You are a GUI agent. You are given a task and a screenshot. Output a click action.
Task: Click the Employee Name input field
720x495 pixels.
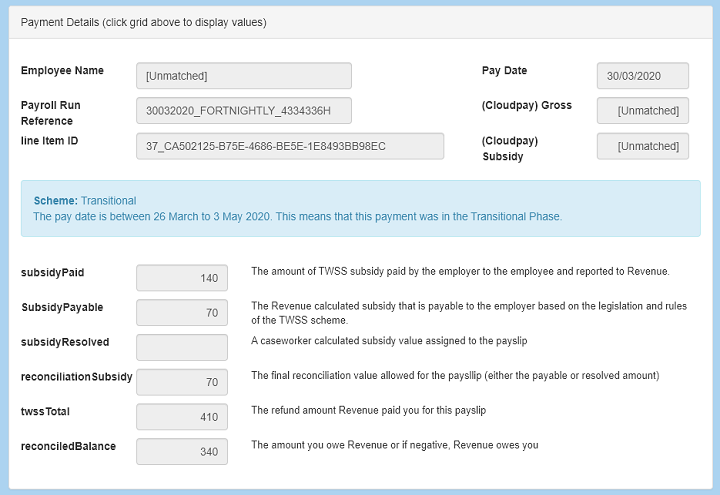pyautogui.click(x=244, y=76)
